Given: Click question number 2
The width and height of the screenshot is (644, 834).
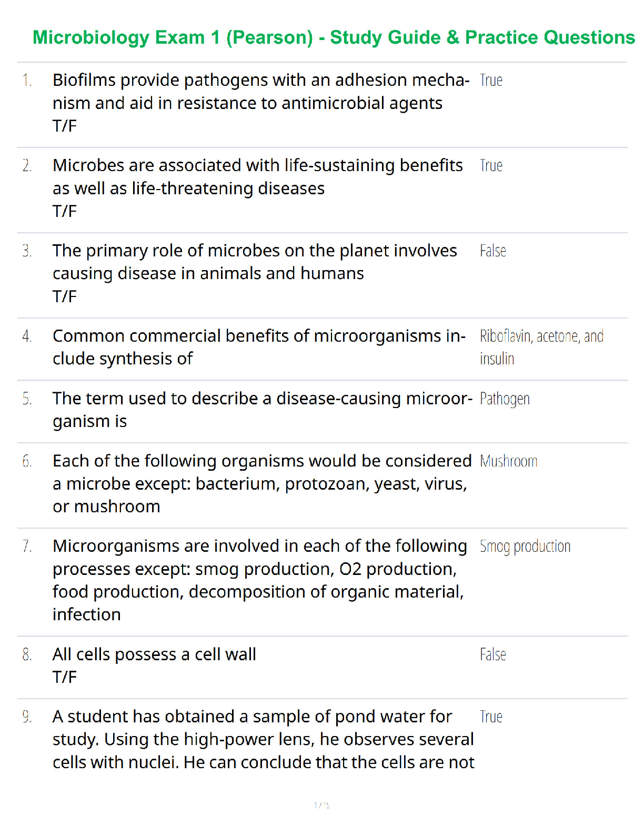Looking at the screenshot, I should (x=27, y=166).
